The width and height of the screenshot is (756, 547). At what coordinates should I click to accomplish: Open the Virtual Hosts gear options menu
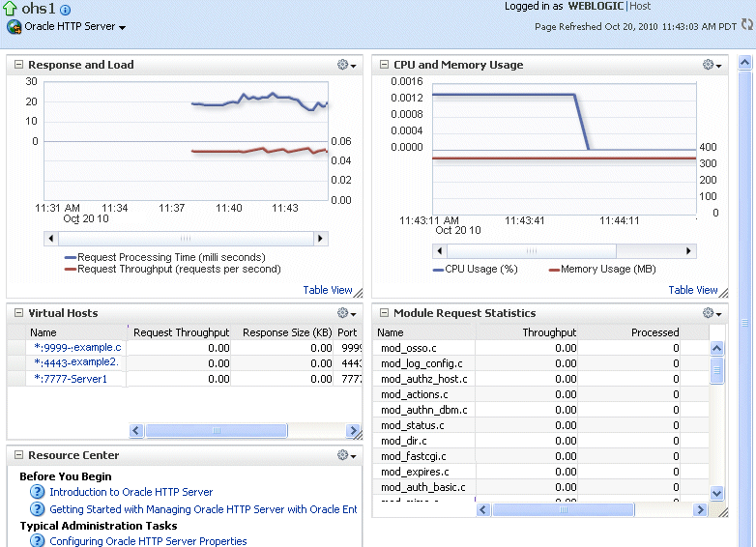[346, 313]
